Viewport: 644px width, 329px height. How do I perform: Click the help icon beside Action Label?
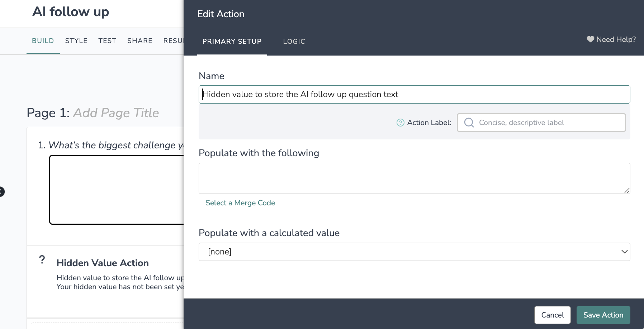pyautogui.click(x=400, y=123)
